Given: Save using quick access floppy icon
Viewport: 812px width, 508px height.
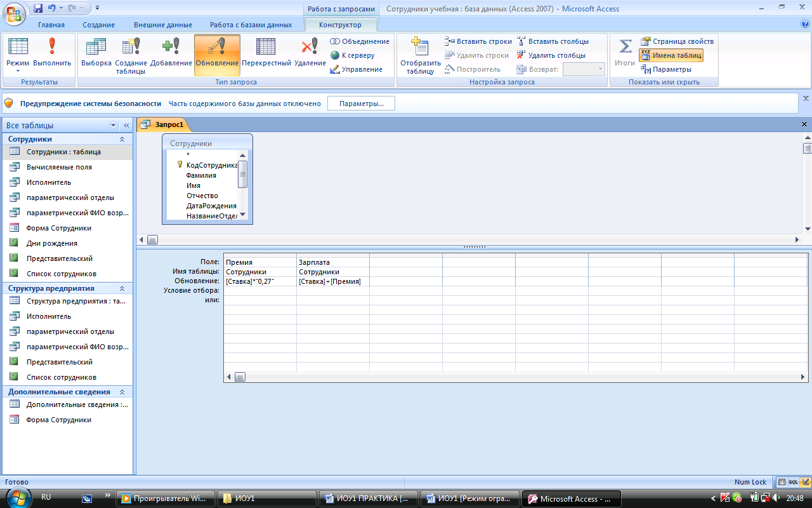Looking at the screenshot, I should (x=38, y=9).
